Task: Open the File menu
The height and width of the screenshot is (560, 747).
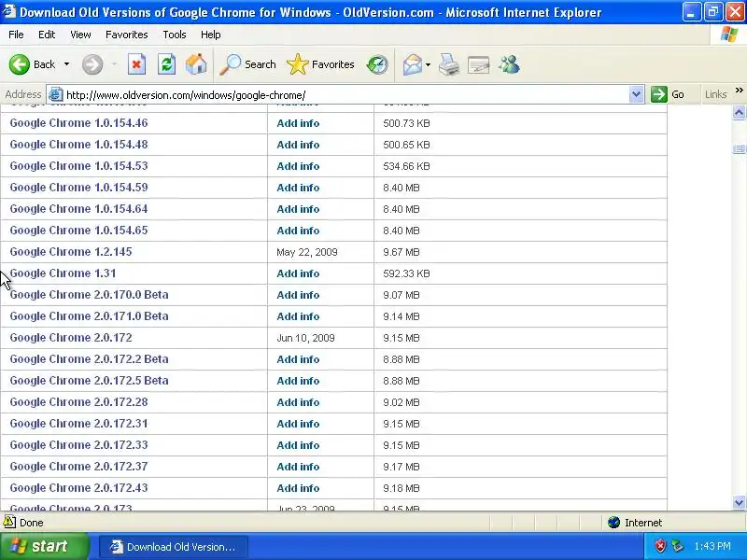Action: [x=16, y=35]
